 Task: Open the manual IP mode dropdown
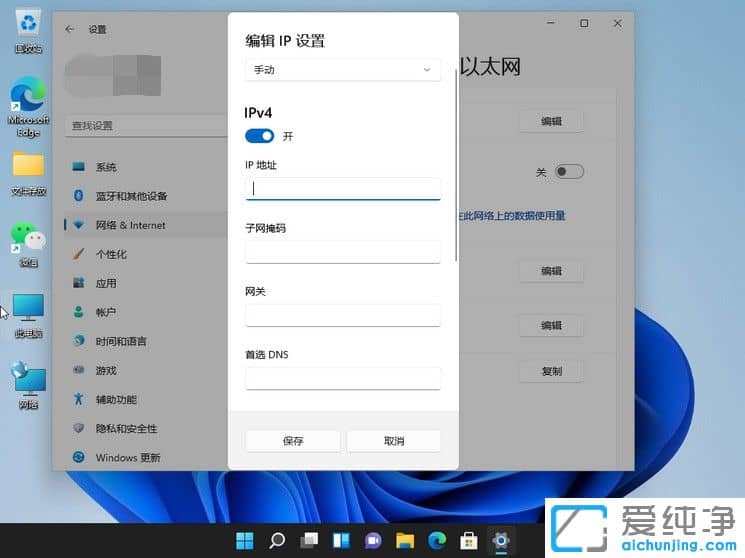343,70
